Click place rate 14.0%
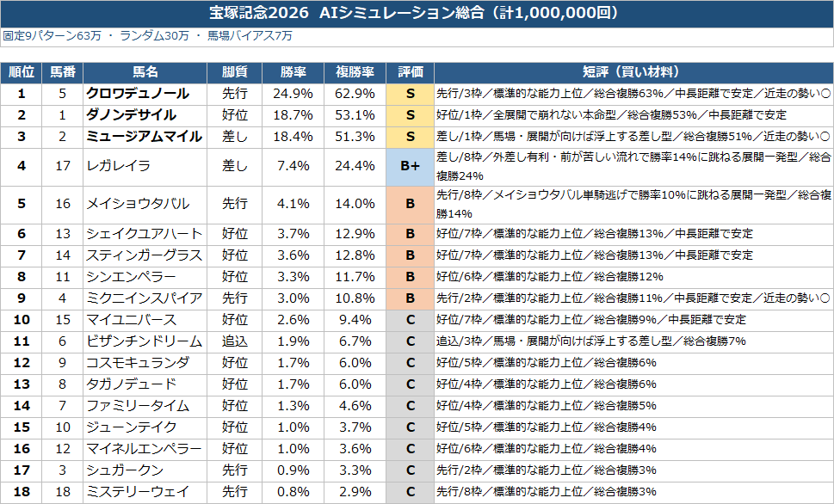The height and width of the screenshot is (504, 834). click(x=355, y=204)
